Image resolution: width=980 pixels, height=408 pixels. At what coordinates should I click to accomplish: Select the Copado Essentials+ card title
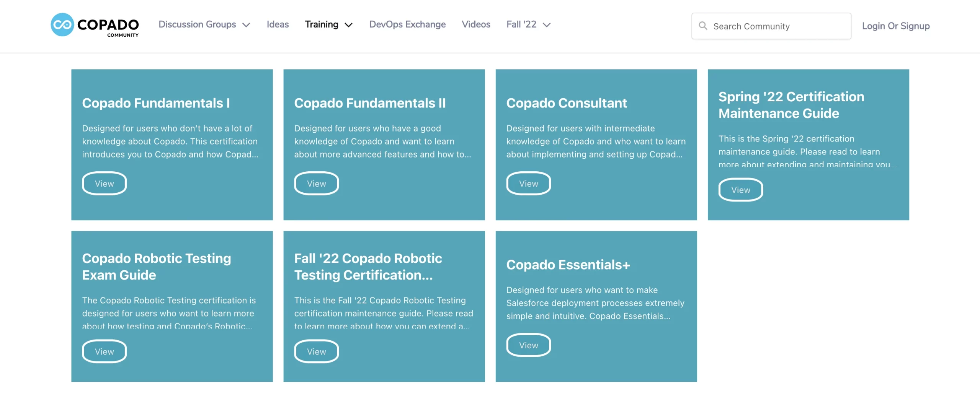coord(568,265)
